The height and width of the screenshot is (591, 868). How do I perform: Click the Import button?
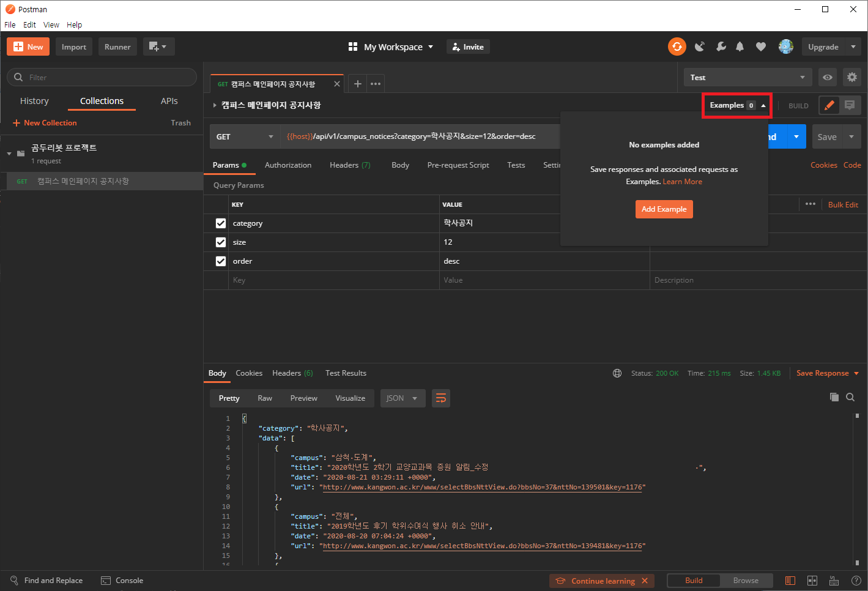(74, 46)
